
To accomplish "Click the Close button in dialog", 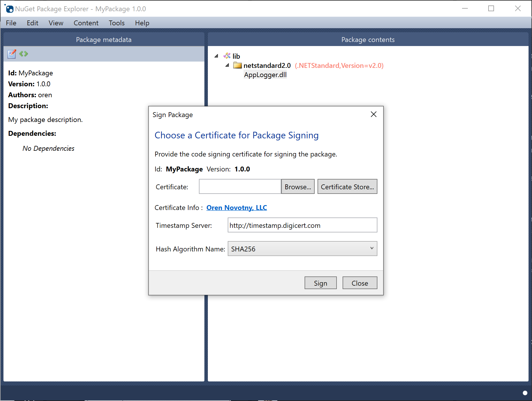I will tap(360, 283).
